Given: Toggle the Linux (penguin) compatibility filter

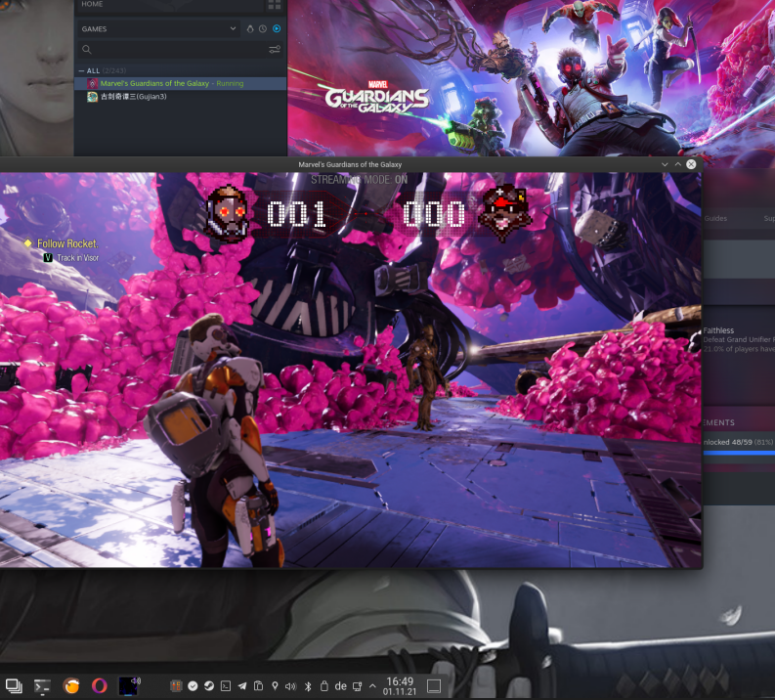Looking at the screenshot, I should click(250, 29).
